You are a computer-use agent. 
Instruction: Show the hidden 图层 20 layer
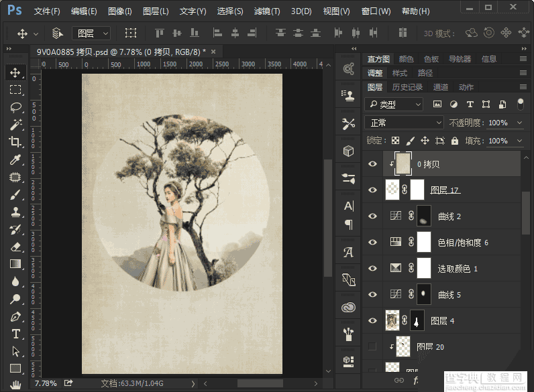tap(372, 346)
